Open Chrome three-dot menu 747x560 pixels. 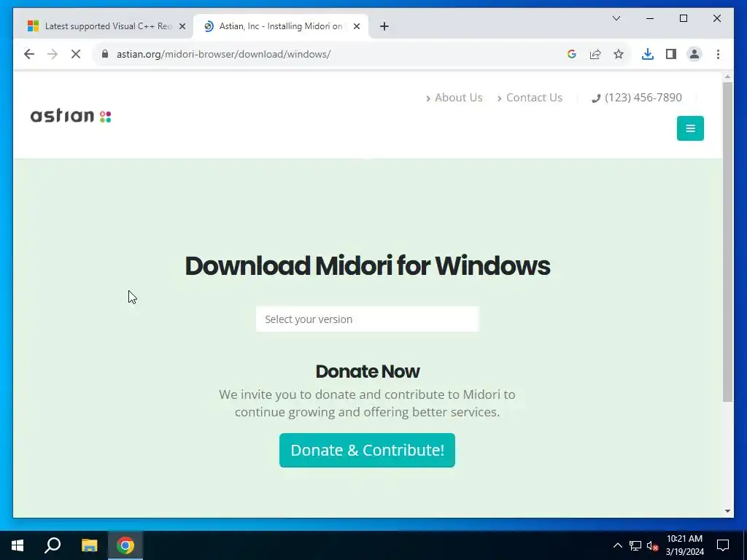click(718, 54)
